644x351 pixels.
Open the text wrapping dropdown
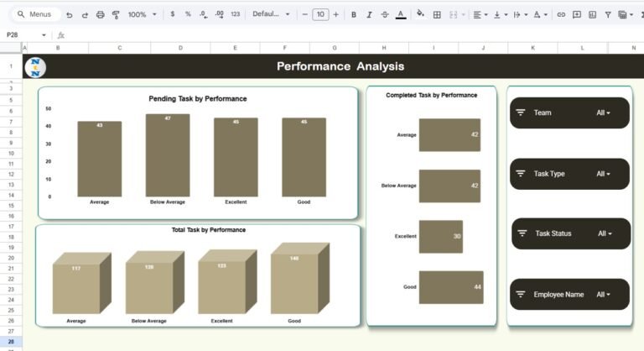tap(520, 15)
